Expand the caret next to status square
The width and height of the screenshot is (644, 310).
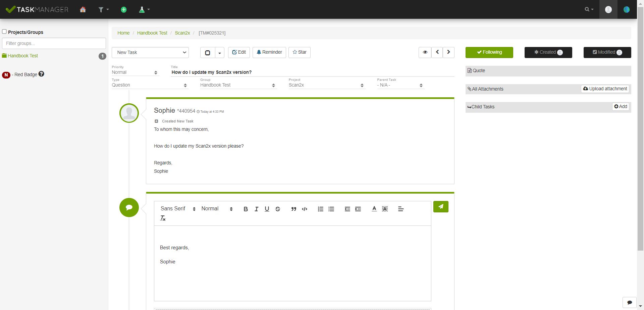pos(220,52)
